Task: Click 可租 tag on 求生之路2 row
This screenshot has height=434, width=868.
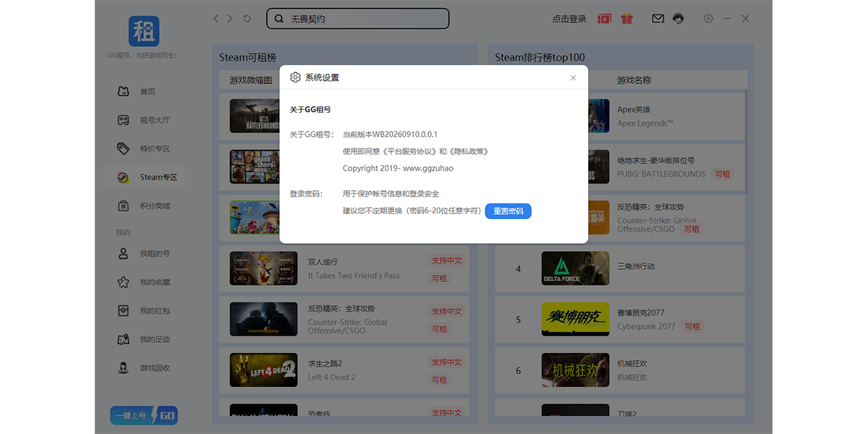Action: point(439,380)
